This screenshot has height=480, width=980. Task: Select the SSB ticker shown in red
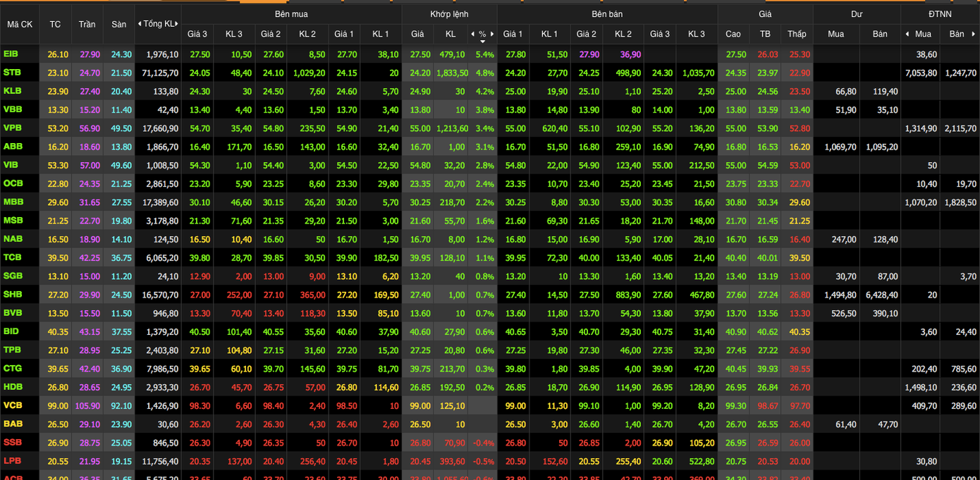tap(12, 443)
